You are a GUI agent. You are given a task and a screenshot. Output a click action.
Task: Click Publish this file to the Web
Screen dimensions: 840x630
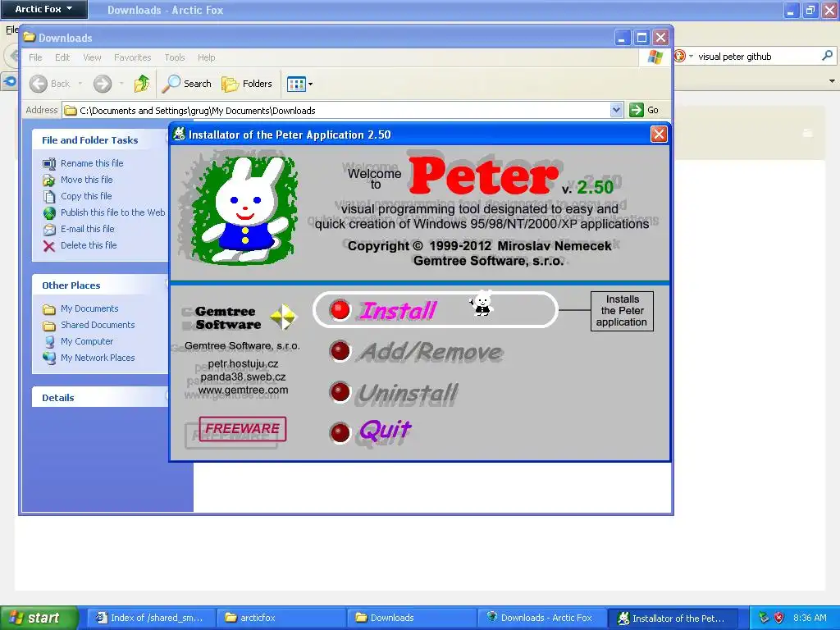112,212
